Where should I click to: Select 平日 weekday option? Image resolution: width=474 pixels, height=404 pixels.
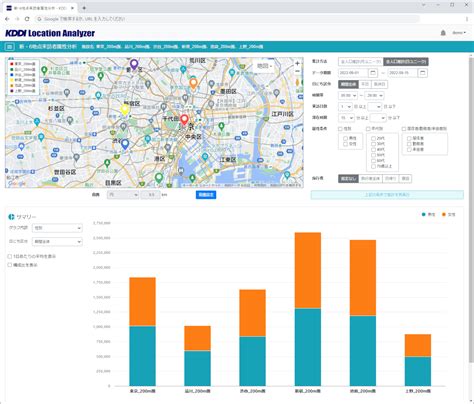pos(365,84)
